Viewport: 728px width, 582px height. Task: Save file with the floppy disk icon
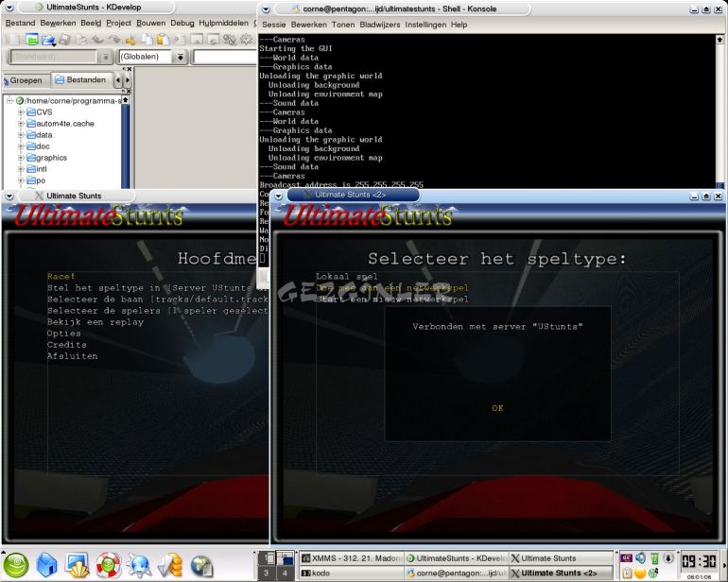coord(64,40)
